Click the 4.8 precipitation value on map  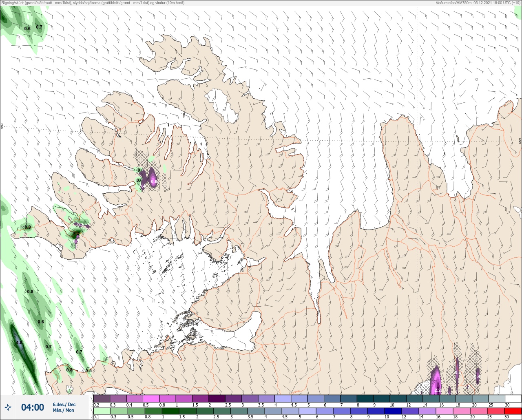click(19, 343)
